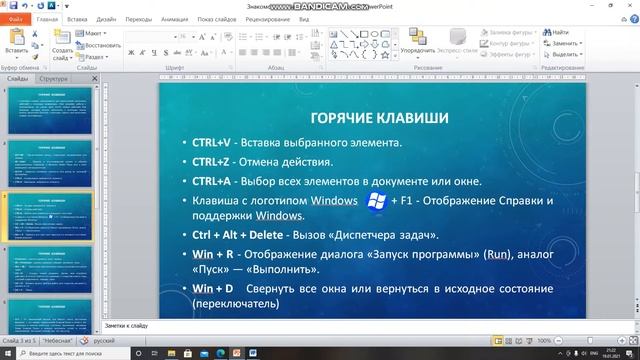Toggle align text right
Image resolution: width=640 pixels, height=360 pixels.
coord(266,53)
